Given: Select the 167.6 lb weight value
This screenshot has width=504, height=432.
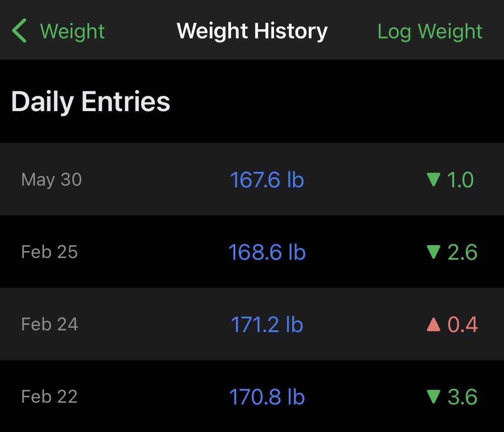Looking at the screenshot, I should (x=267, y=180).
